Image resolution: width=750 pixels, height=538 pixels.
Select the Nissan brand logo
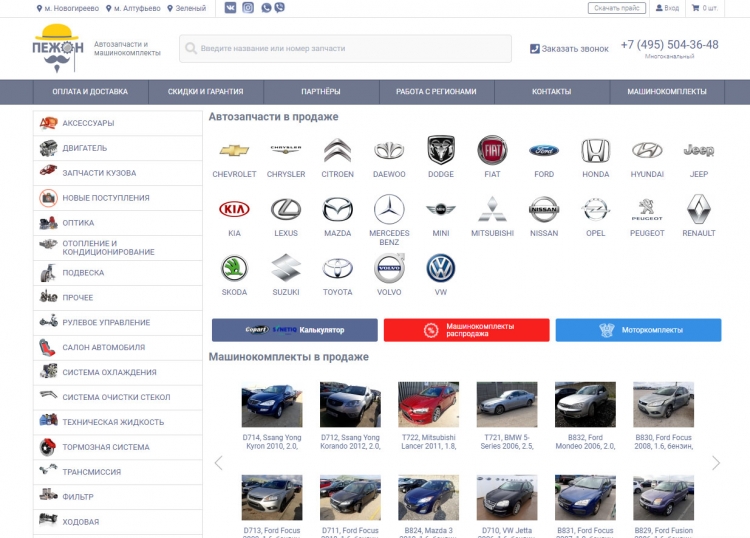(544, 209)
